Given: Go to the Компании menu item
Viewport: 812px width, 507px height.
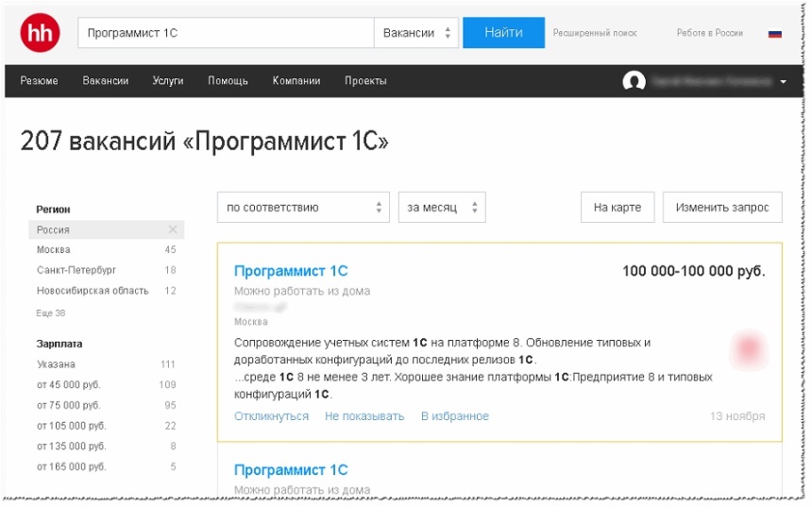Looking at the screenshot, I should [x=296, y=81].
